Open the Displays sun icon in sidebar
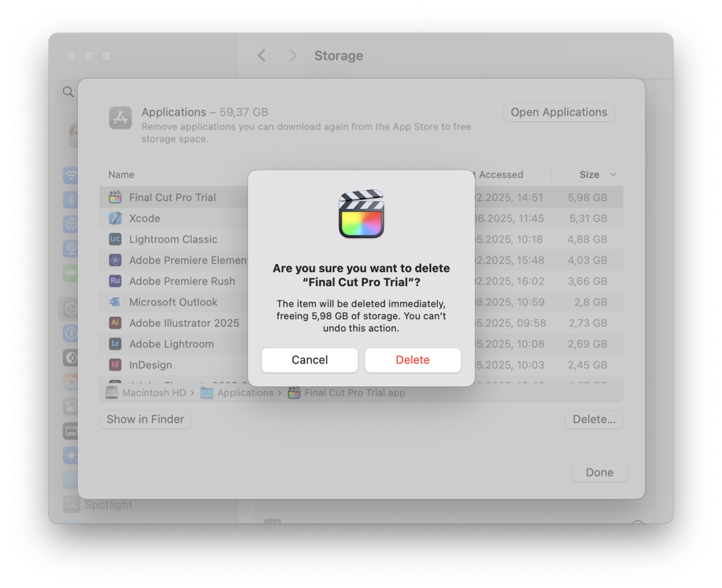This screenshot has width=722, height=588. click(x=71, y=455)
